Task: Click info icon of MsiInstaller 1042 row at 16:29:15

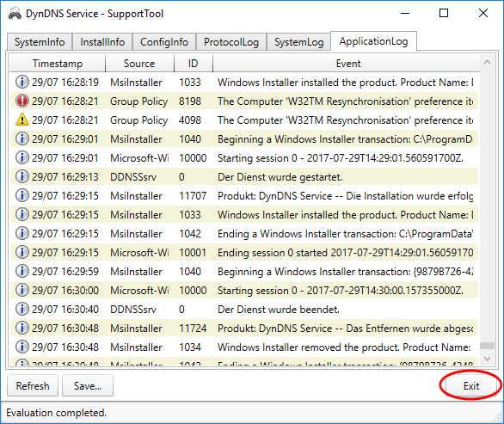Action: (22, 233)
